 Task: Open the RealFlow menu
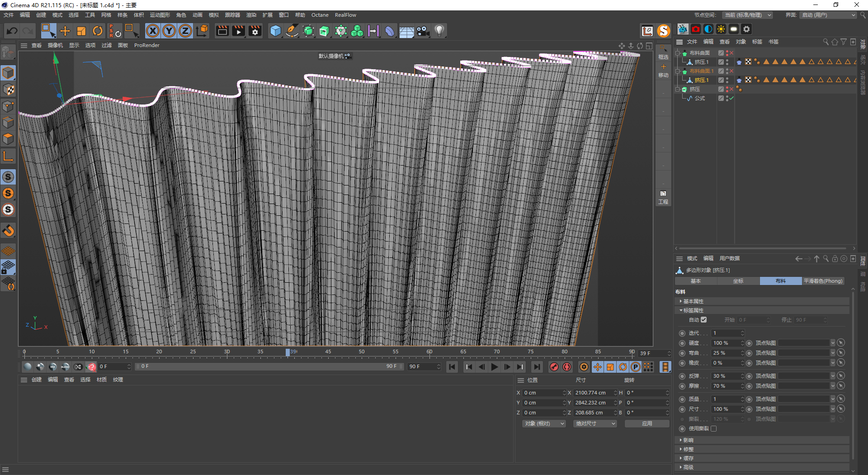(345, 15)
